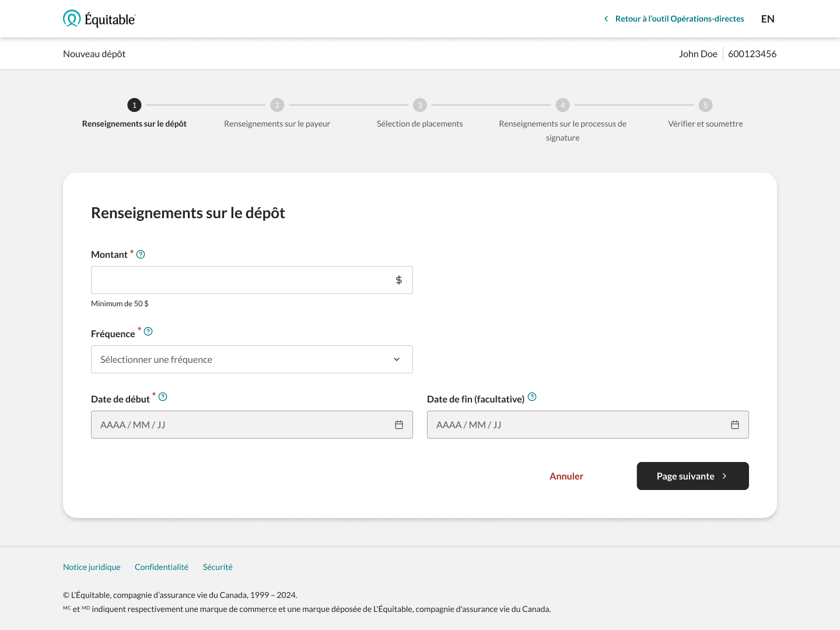
Task: Open the Montant help tooltip icon
Action: (x=141, y=254)
